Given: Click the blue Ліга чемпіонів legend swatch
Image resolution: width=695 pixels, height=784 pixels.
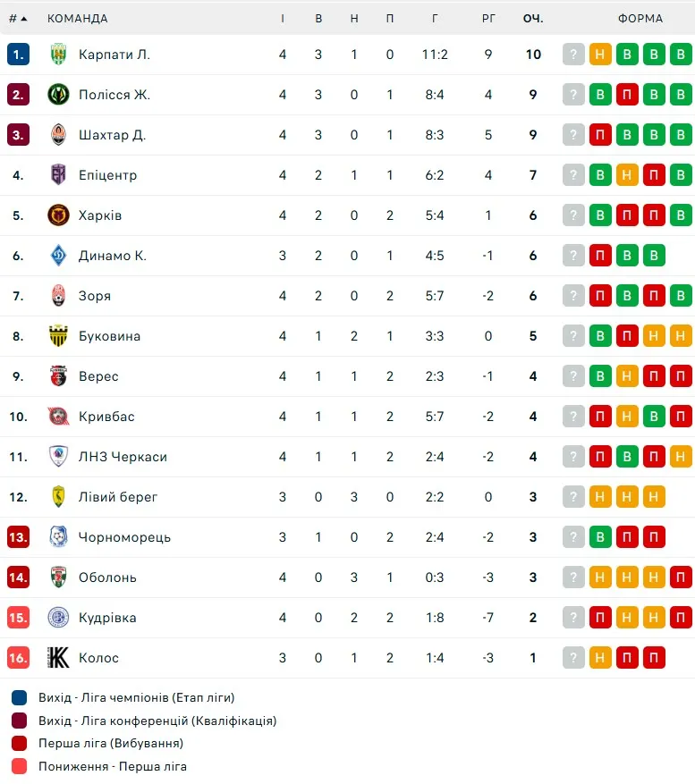Looking at the screenshot, I should pos(19,697).
